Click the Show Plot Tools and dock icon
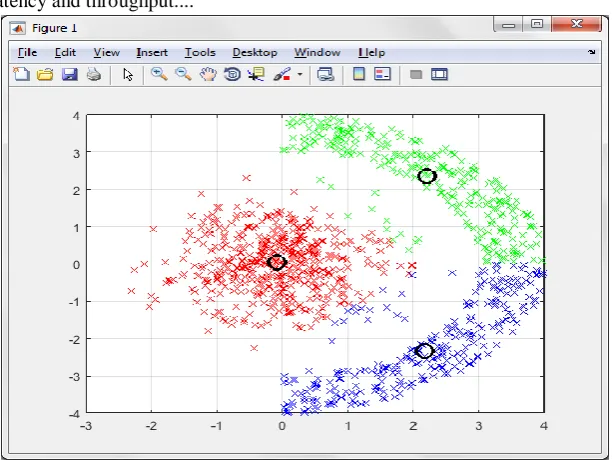The height and width of the screenshot is (465, 613). click(439, 74)
